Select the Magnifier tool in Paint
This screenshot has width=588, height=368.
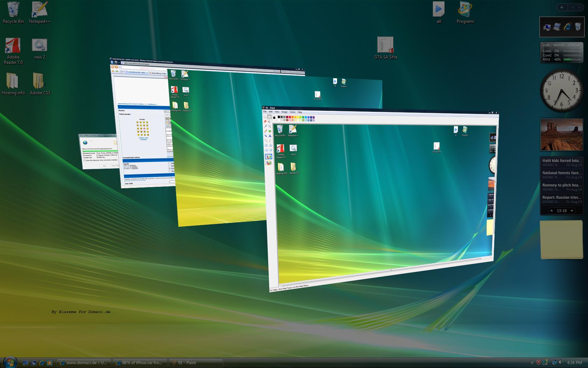(269, 126)
